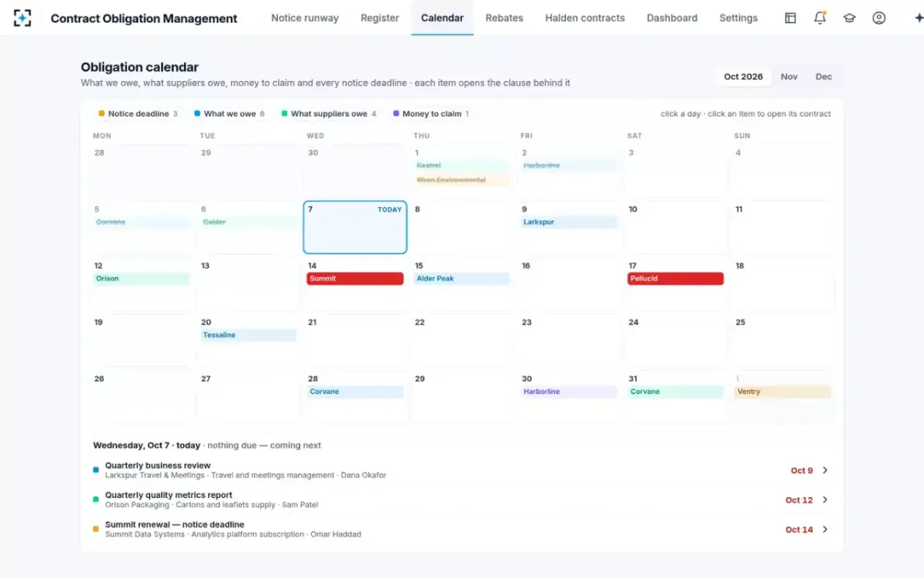Screen dimensions: 924x578
Task: Expand the Summit renewal notice deadline chevron
Action: pos(825,529)
